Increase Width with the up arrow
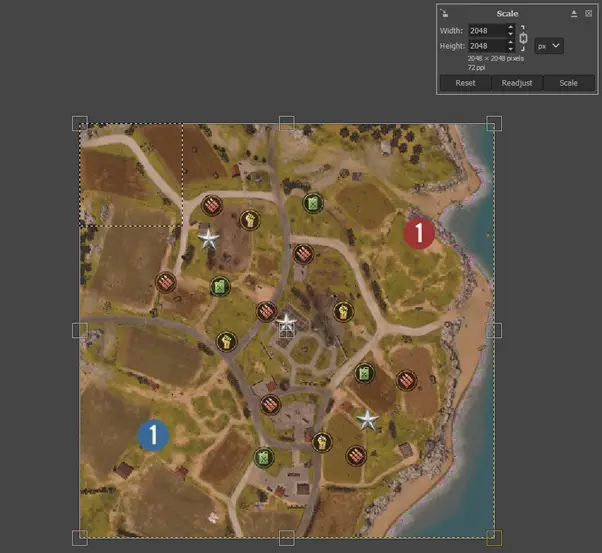This screenshot has width=602, height=553. [511, 27]
